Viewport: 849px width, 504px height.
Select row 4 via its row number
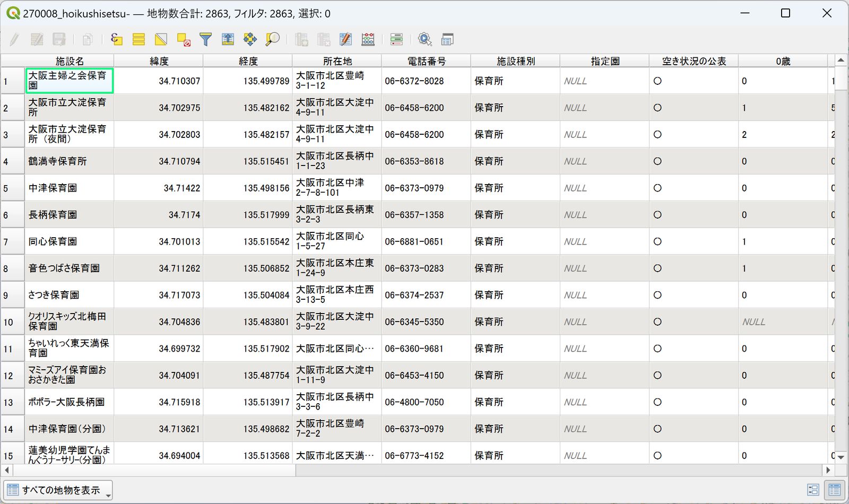12,161
